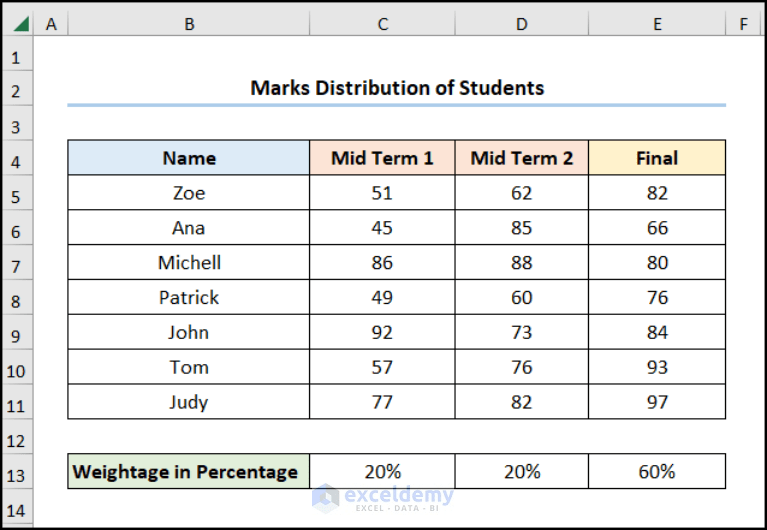This screenshot has height=530, width=767.
Task: Select the cell containing 'Michell'
Action: pyautogui.click(x=189, y=262)
